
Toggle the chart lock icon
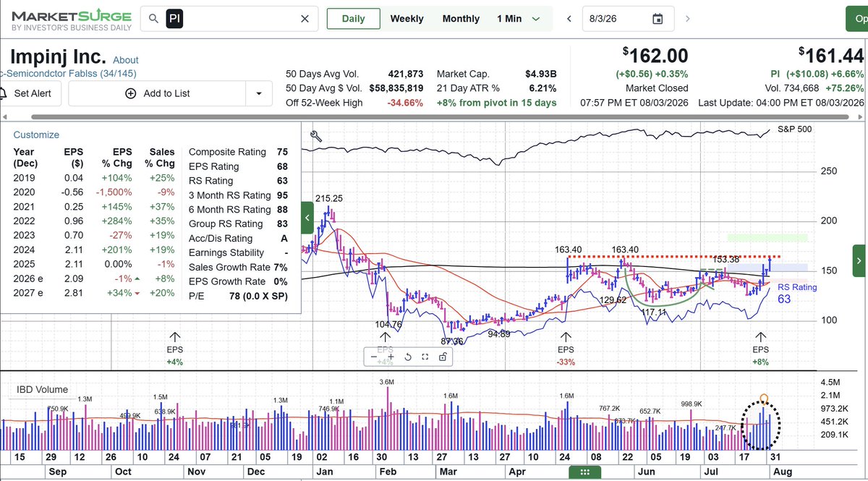[442, 357]
